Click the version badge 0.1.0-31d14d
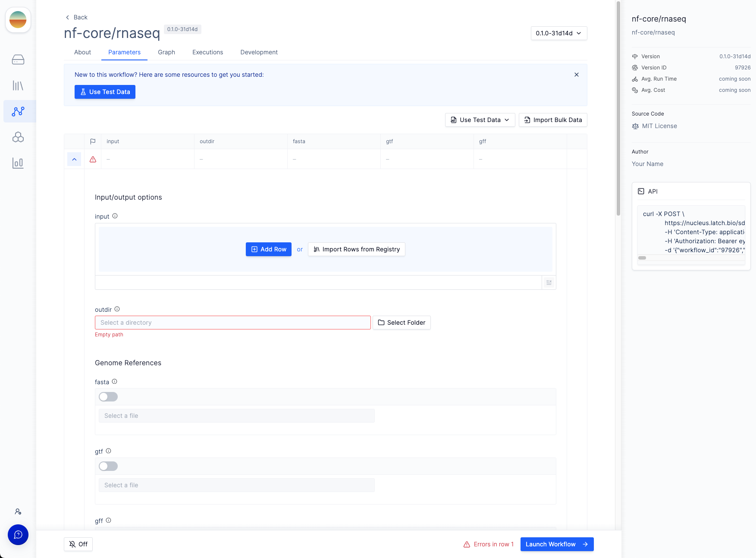Image resolution: width=756 pixels, height=558 pixels. 182,29
